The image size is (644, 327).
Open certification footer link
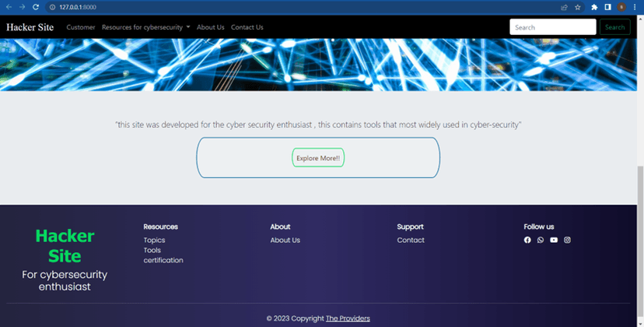(x=163, y=260)
